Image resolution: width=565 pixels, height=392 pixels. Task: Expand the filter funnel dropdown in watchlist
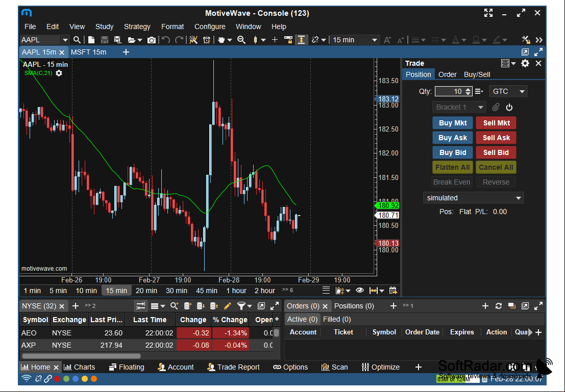tap(250, 306)
